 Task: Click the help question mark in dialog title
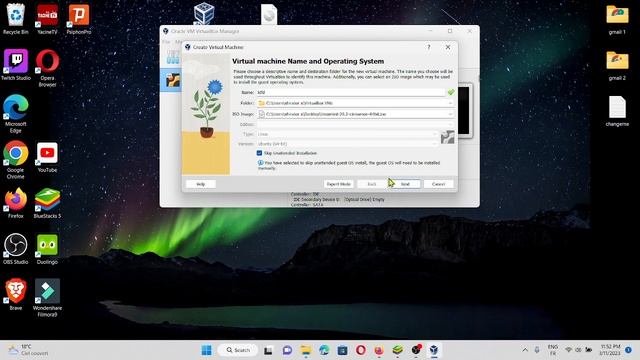point(429,47)
